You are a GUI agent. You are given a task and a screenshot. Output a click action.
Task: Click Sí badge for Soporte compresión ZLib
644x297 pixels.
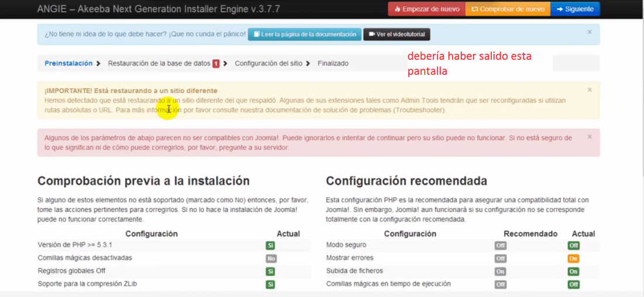[x=270, y=284]
